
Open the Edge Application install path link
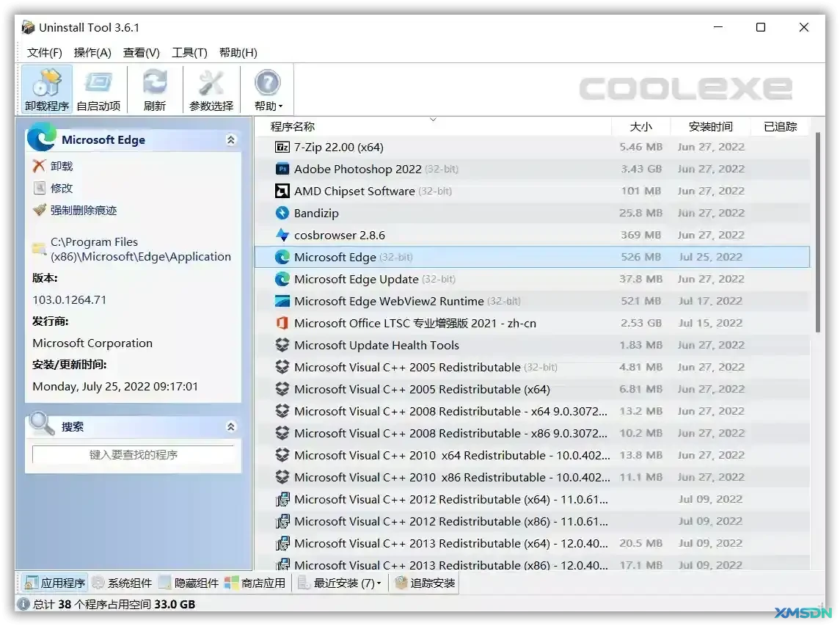pos(141,250)
